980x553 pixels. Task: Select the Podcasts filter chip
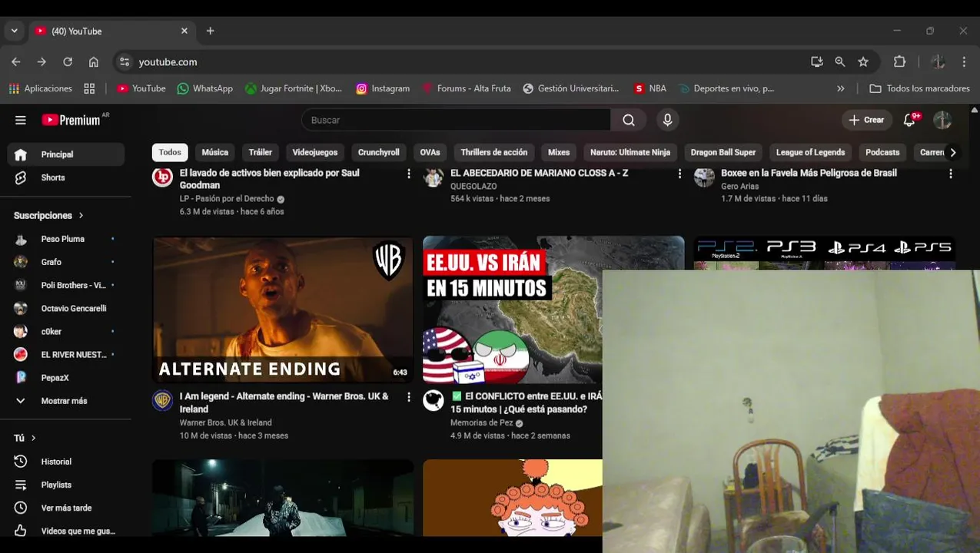[882, 152]
